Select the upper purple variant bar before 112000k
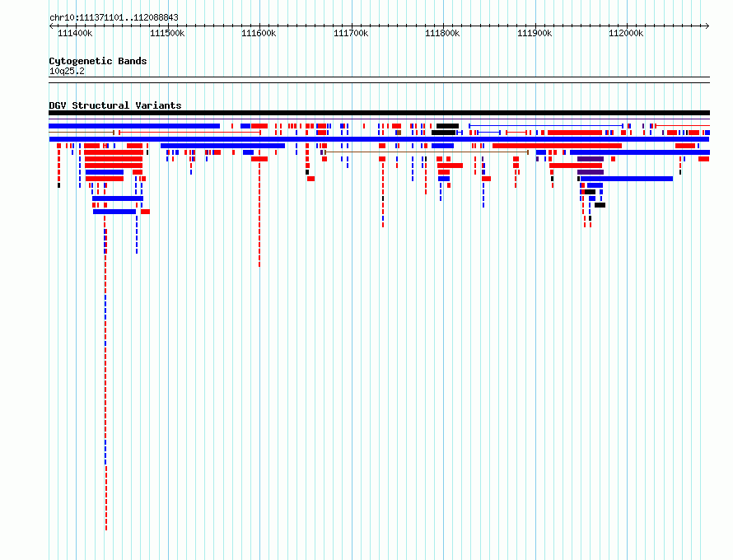733x560 pixels. (x=591, y=159)
